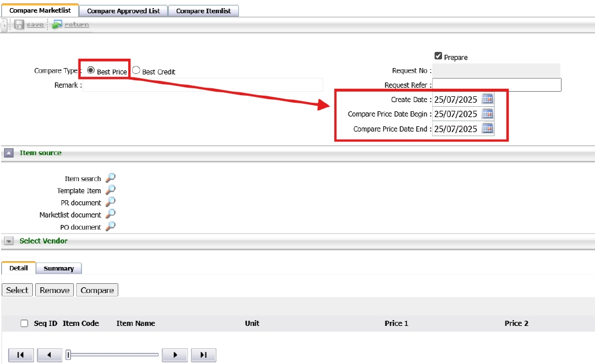Screen dimensions: 595x364
Task: Select the Best Credit radio button
Action: (x=136, y=70)
